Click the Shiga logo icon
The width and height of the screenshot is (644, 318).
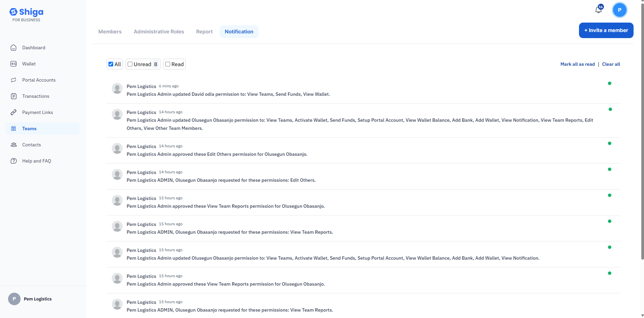tap(13, 12)
